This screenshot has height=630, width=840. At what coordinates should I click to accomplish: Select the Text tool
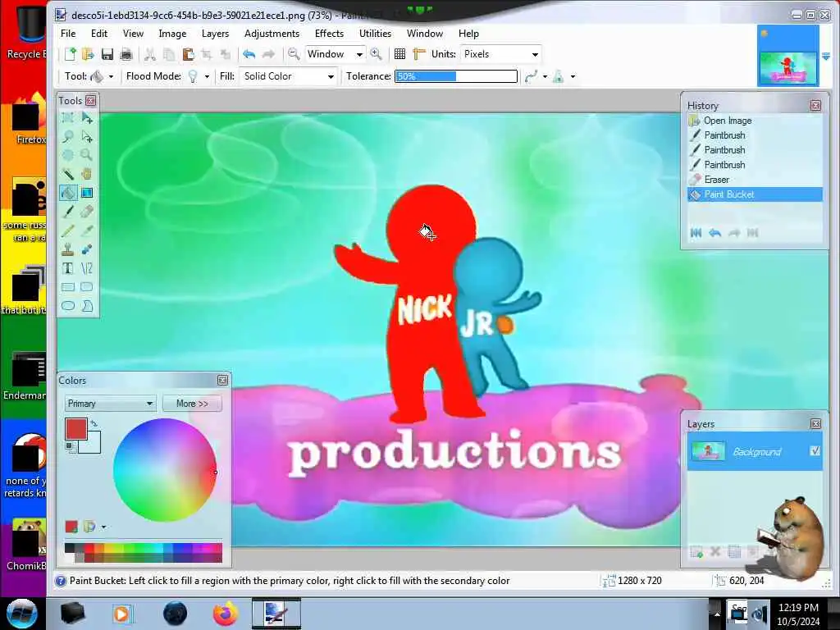67,268
